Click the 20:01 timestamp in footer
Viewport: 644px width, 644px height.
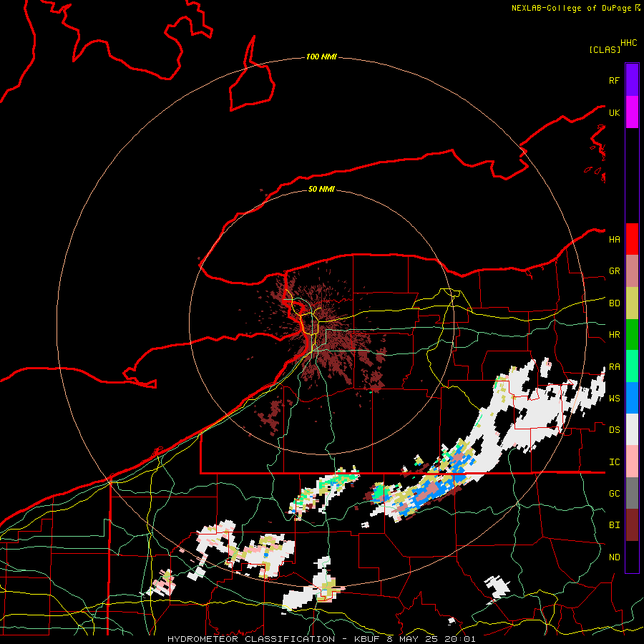459,639
